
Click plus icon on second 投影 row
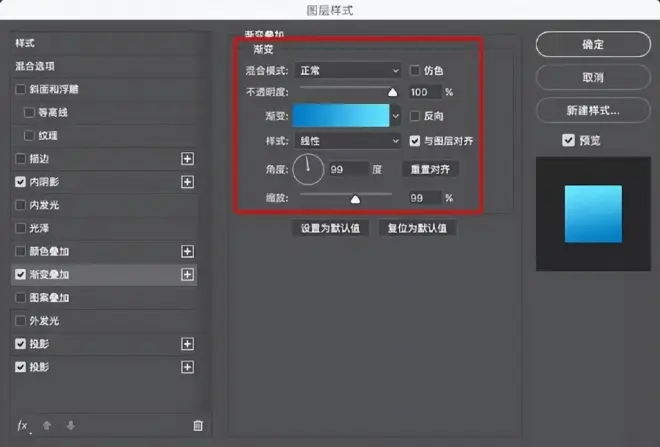[x=187, y=367]
